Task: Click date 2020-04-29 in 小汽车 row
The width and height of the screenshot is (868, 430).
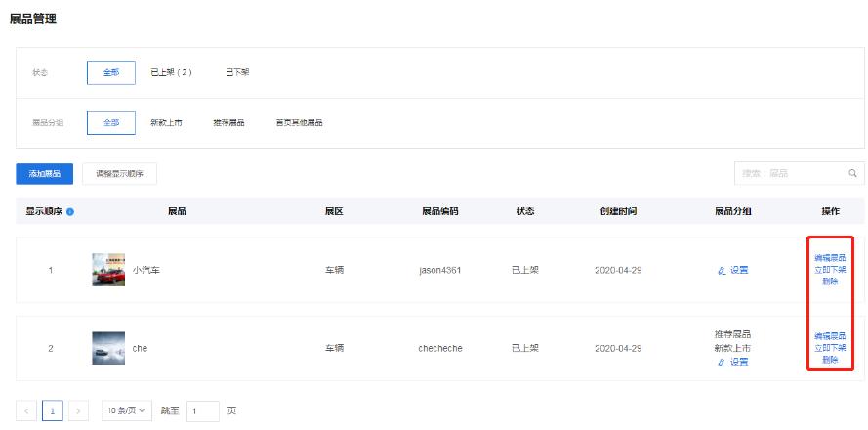Action: [618, 271]
